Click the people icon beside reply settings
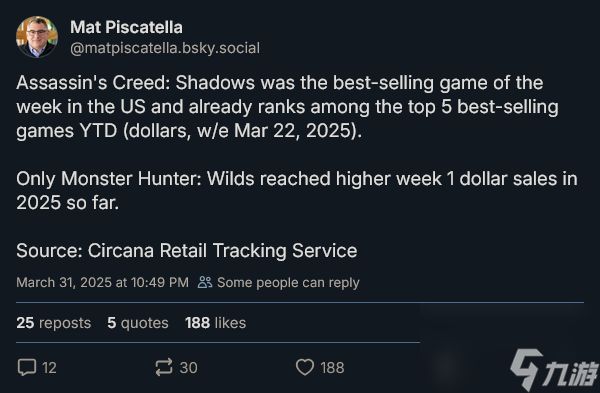The height and width of the screenshot is (393, 600). pos(205,282)
